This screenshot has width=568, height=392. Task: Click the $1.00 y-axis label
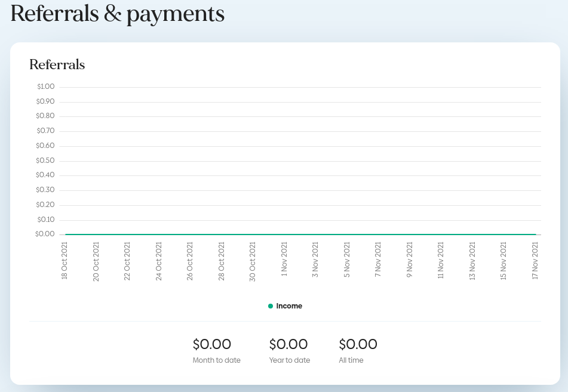[x=45, y=87]
